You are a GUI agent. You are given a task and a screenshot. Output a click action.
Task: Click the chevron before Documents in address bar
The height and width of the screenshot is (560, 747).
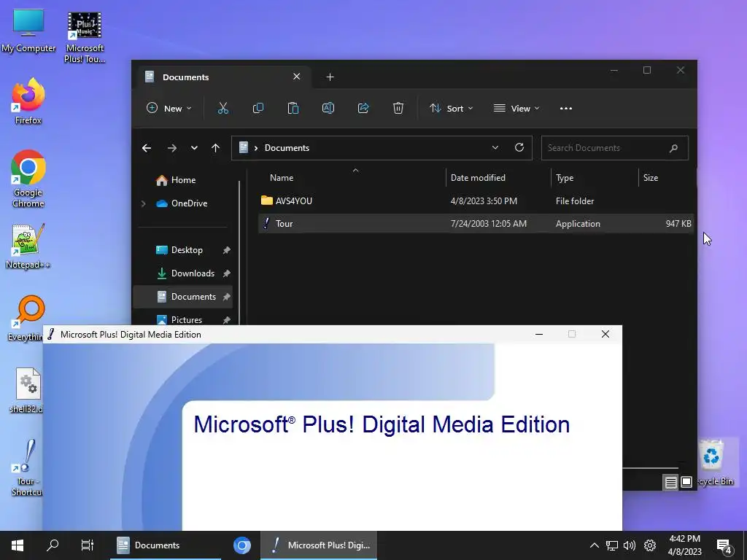tap(256, 148)
